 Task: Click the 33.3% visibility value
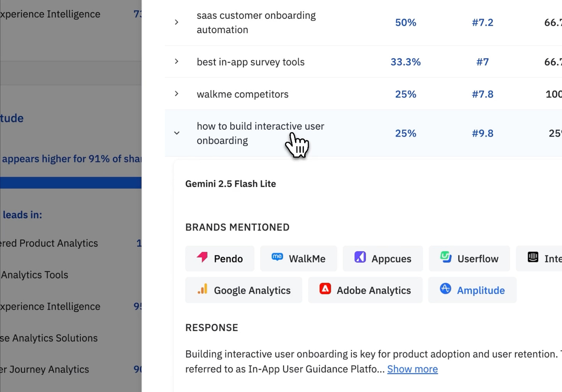coord(406,62)
